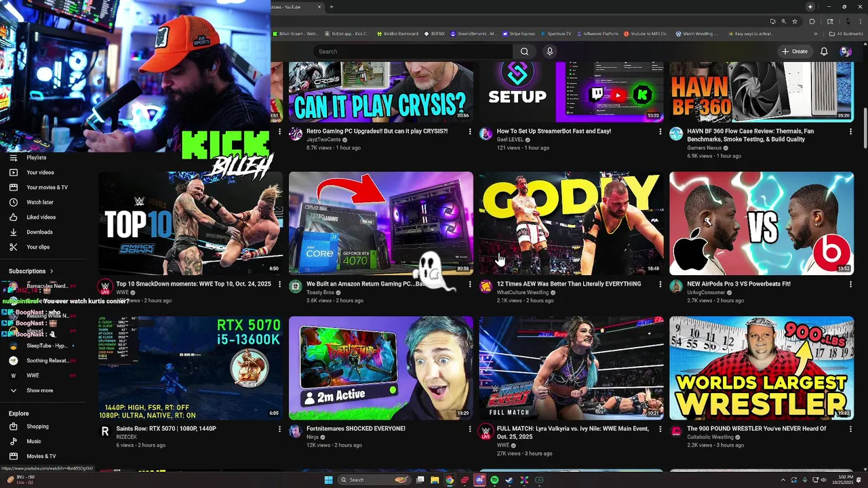Open Spectrum TV bookmark
868x488 pixels.
(555, 34)
